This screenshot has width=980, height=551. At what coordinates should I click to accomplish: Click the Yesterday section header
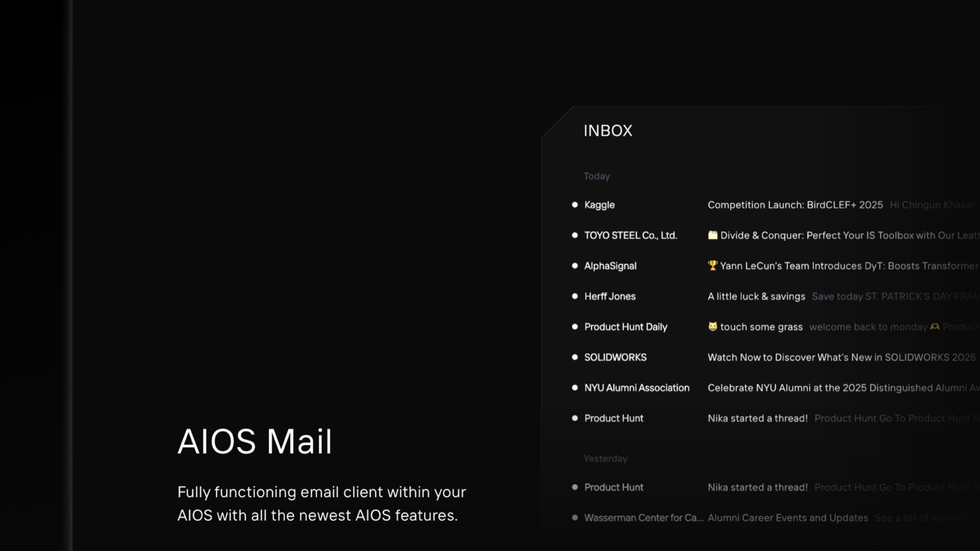tap(605, 459)
